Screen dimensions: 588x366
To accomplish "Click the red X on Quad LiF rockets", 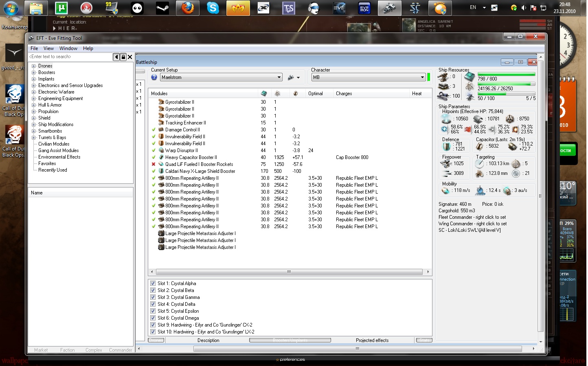I will click(154, 164).
